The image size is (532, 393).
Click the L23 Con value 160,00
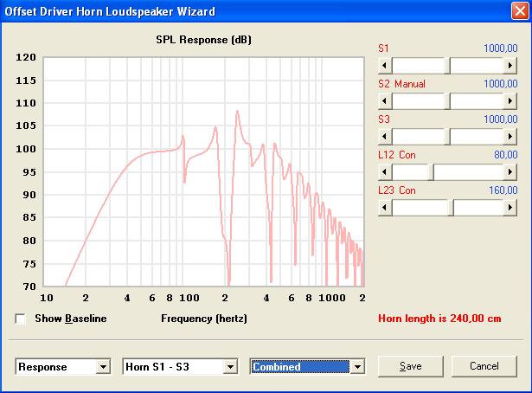tap(503, 190)
